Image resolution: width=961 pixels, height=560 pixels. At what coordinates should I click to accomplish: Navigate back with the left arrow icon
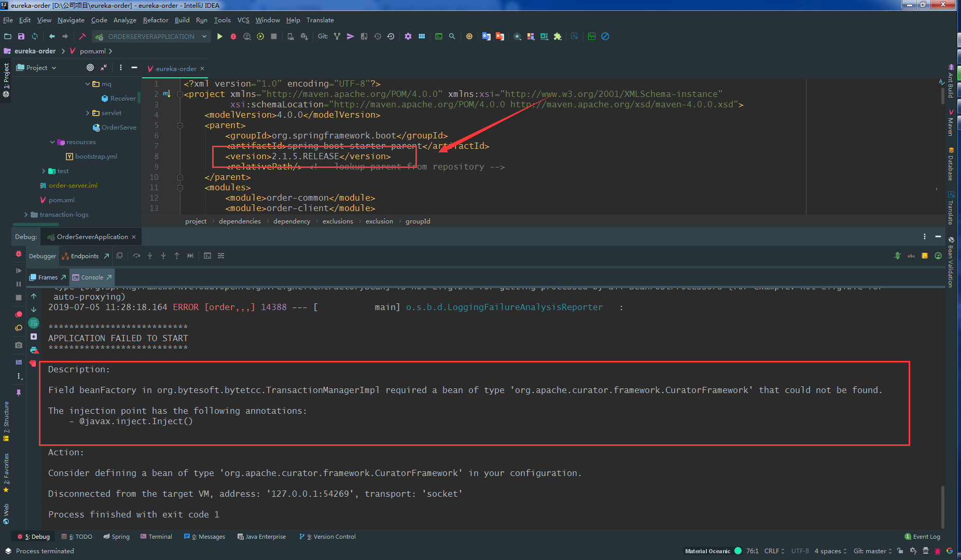click(52, 36)
